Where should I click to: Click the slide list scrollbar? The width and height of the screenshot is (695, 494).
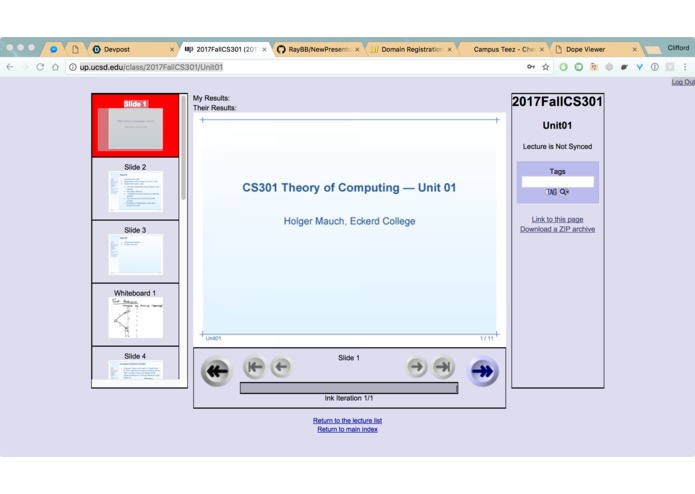pyautogui.click(x=183, y=148)
